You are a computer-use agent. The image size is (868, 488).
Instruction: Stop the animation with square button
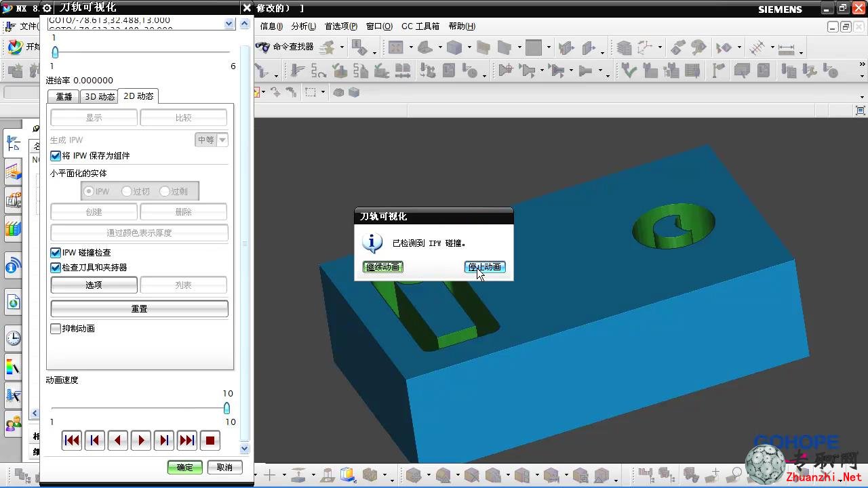[210, 441]
